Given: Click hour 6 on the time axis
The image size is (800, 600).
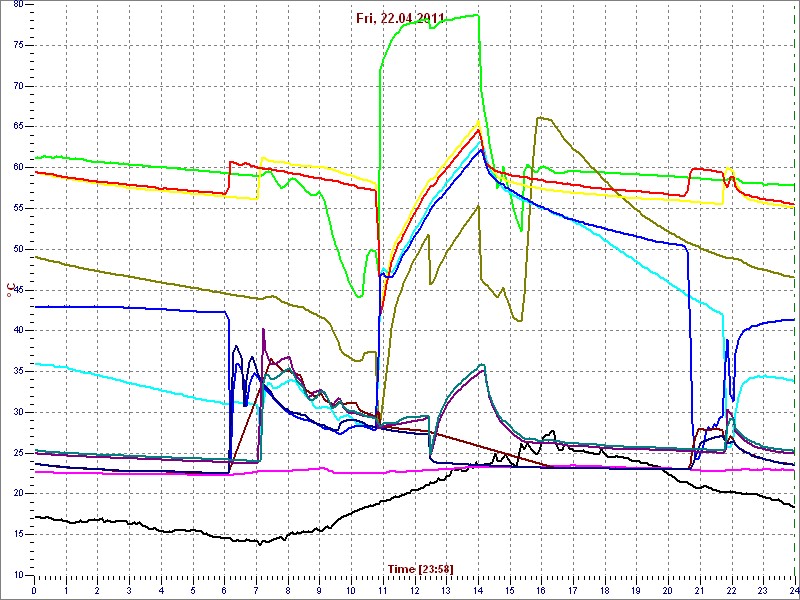Looking at the screenshot, I should pyautogui.click(x=224, y=590).
